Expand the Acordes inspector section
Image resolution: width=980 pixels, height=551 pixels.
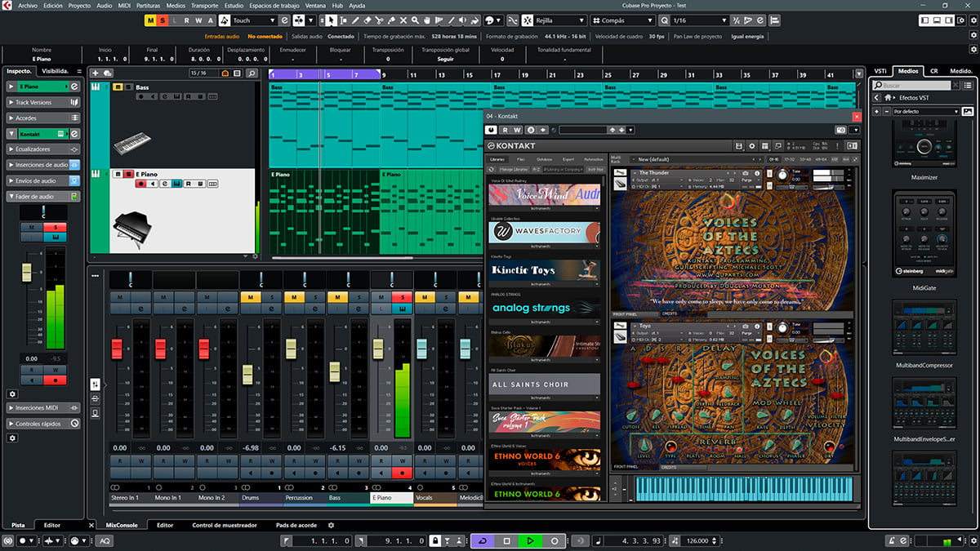point(43,118)
